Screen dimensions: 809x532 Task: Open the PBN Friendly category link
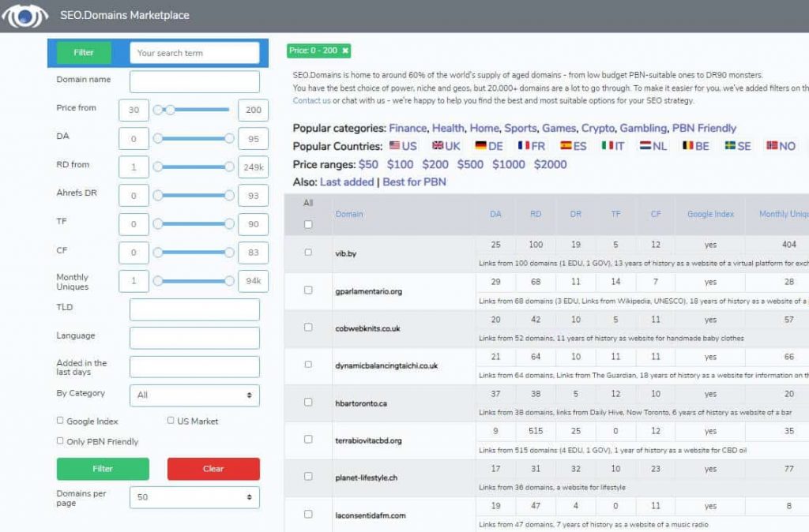click(x=704, y=128)
